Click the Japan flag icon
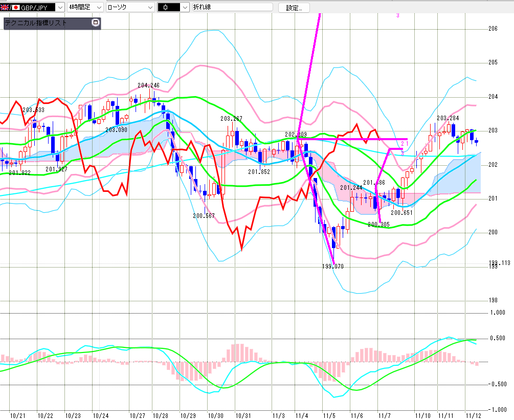This screenshot has width=514, height=420. point(15,7)
